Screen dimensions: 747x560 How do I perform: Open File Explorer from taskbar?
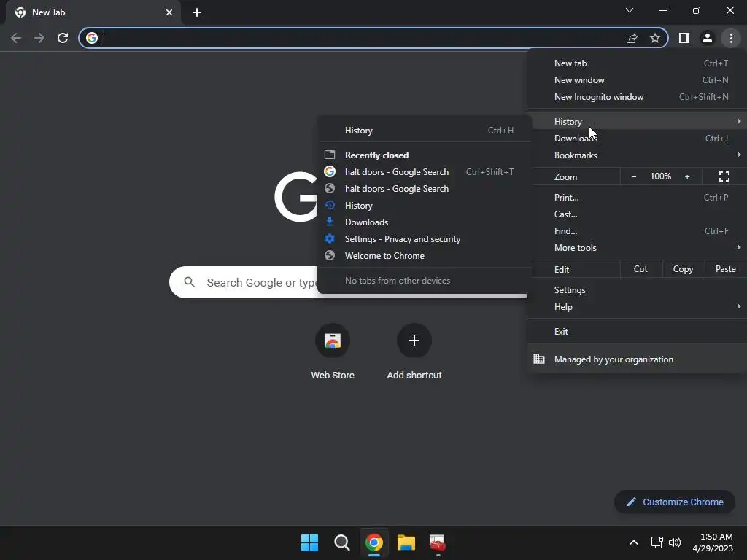(406, 542)
